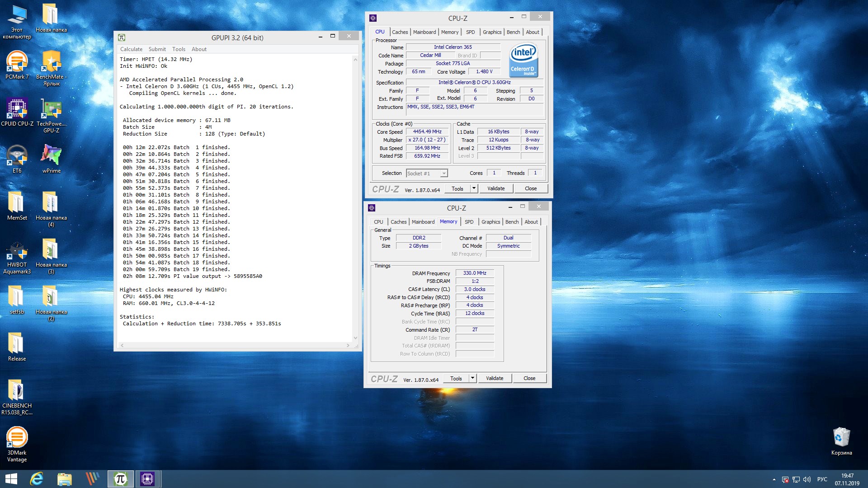This screenshot has height=488, width=868.
Task: Open the 'Этот компьютер' desktop icon
Action: click(17, 22)
